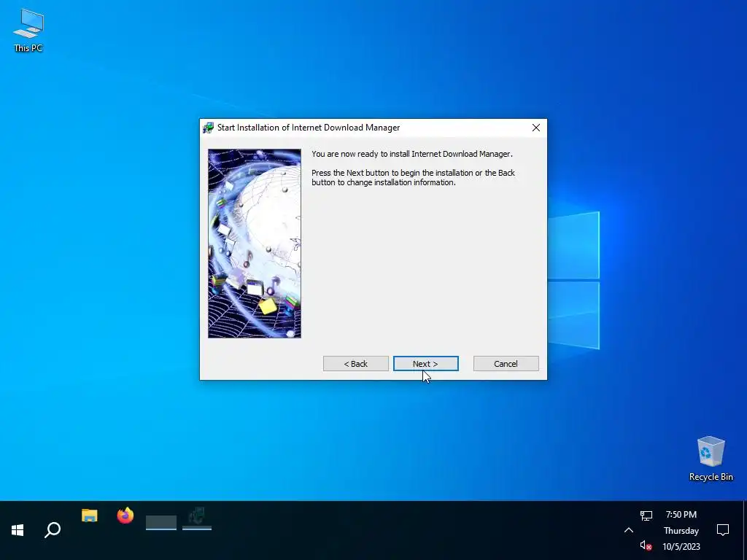Click 'Press the Next button' instruction text
Screen dimensions: 747x560
tap(413, 178)
